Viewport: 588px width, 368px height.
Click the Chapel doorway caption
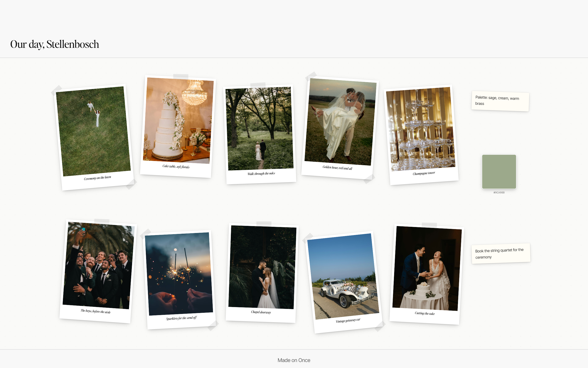pos(261,312)
